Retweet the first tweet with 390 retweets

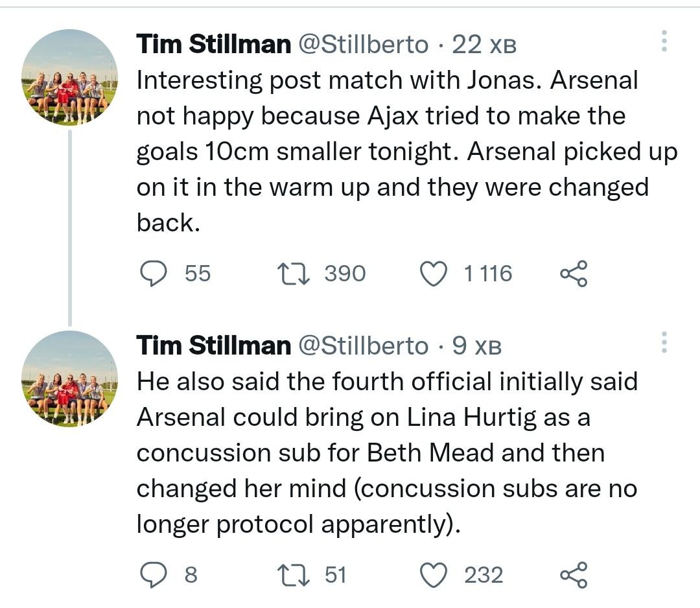(x=291, y=274)
